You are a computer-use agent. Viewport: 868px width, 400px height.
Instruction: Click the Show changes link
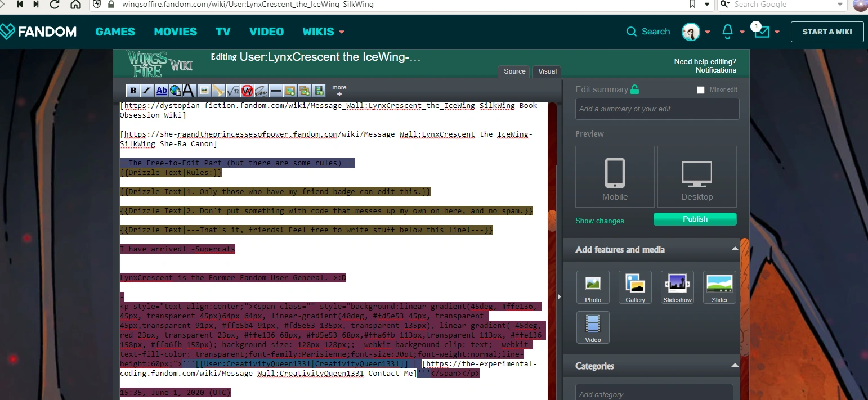(599, 221)
